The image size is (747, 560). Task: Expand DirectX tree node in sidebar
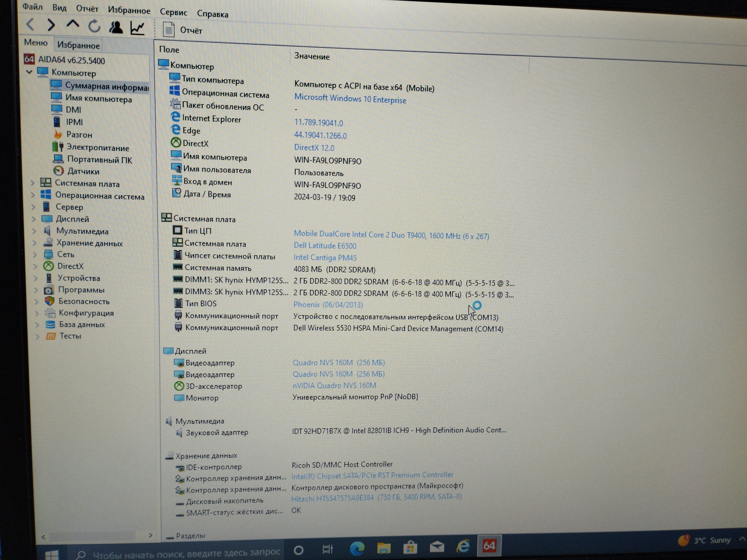35,266
